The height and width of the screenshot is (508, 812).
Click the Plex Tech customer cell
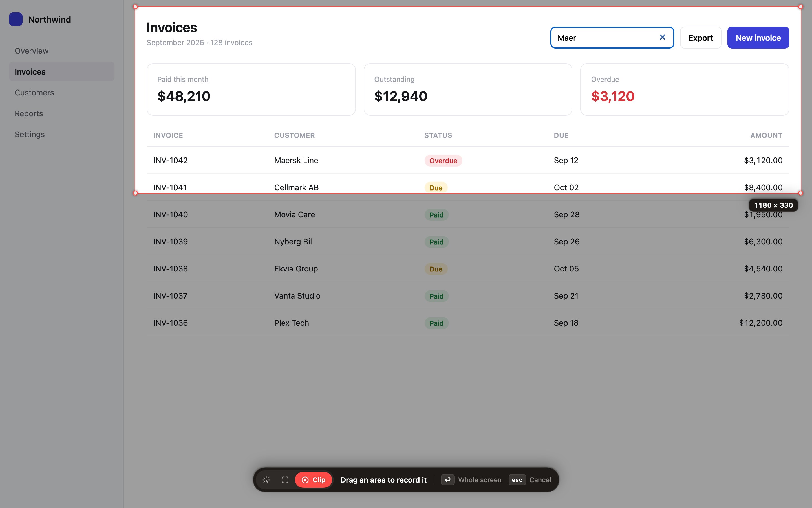pyautogui.click(x=291, y=323)
